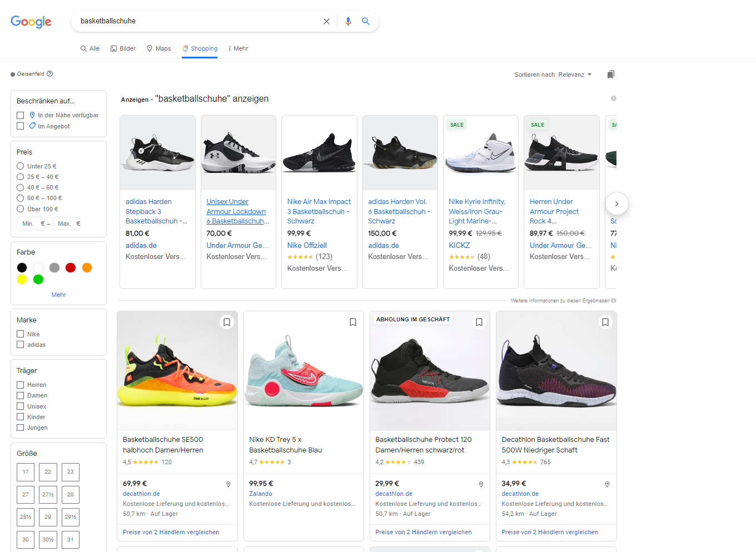The width and height of the screenshot is (756, 552).
Task: Bookmark the Decathlon Fast 500W card
Action: 605,322
